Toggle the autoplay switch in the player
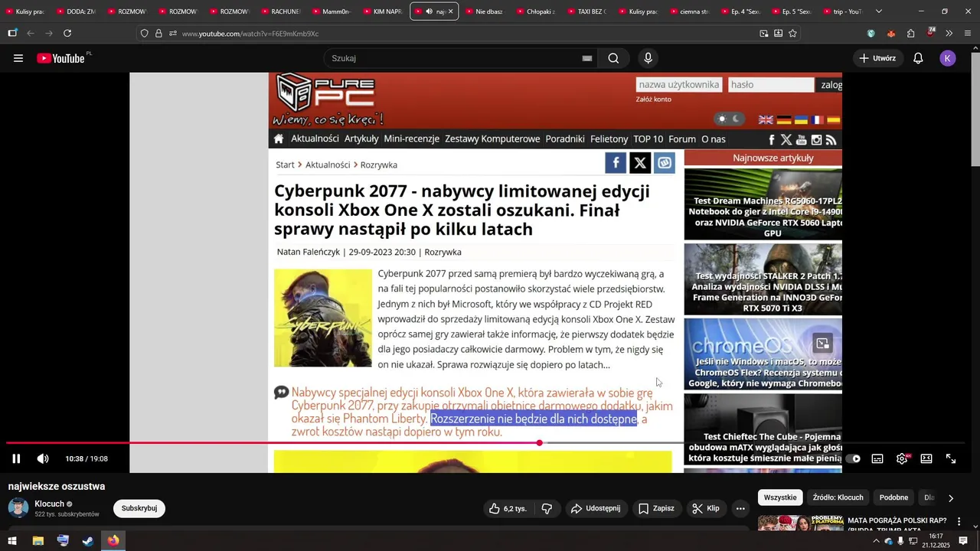The width and height of the screenshot is (980, 551). (853, 458)
